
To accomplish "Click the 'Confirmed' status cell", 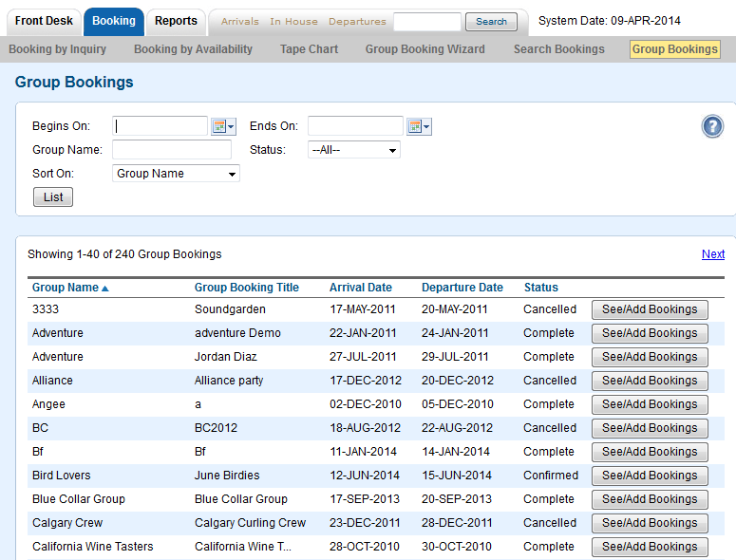I will point(551,476).
